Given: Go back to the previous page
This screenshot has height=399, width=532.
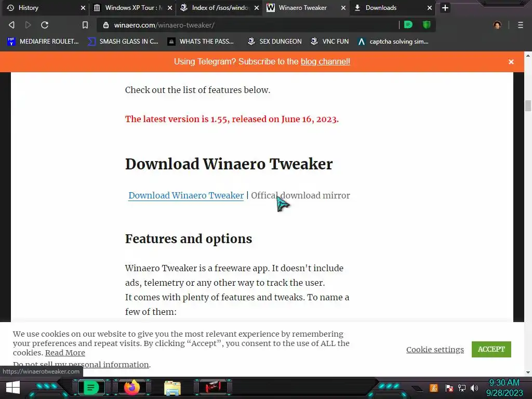Looking at the screenshot, I should (11, 25).
